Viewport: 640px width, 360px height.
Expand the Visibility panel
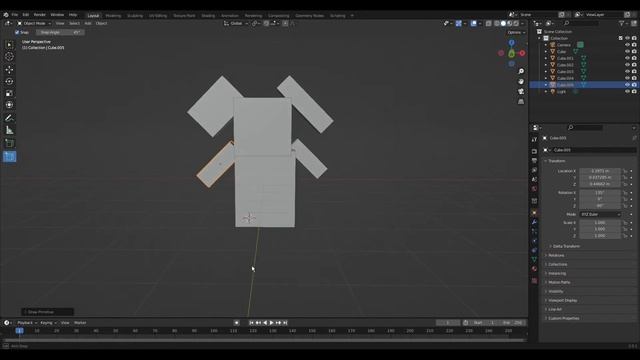[556, 291]
